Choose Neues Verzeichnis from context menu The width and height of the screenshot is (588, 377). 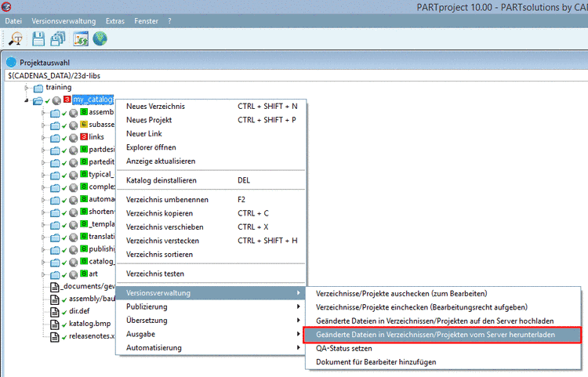pyautogui.click(x=211, y=107)
